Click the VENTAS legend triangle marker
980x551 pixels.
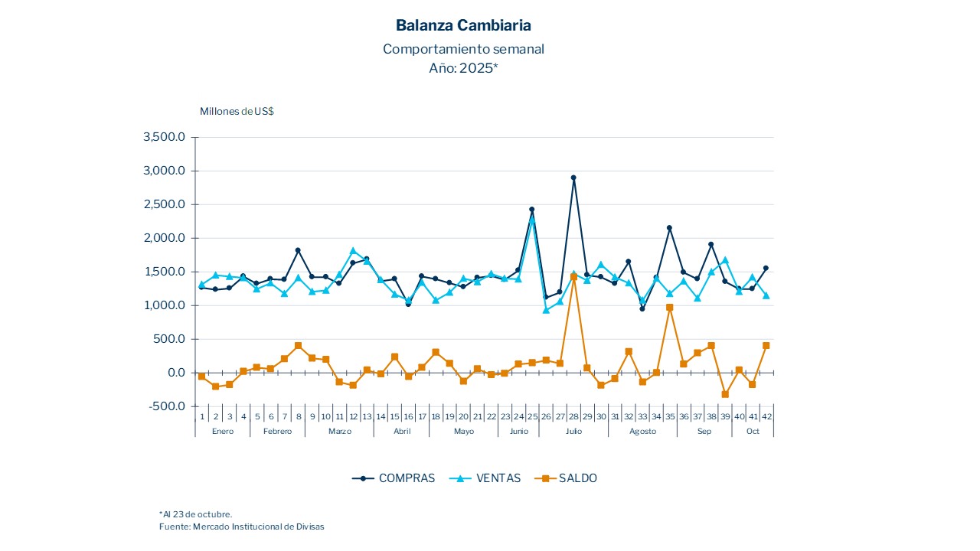coord(460,478)
